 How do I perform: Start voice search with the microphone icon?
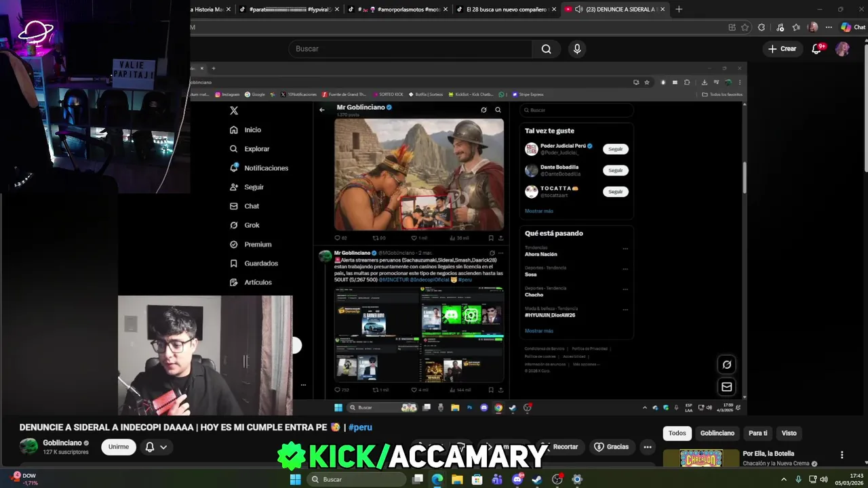point(577,49)
